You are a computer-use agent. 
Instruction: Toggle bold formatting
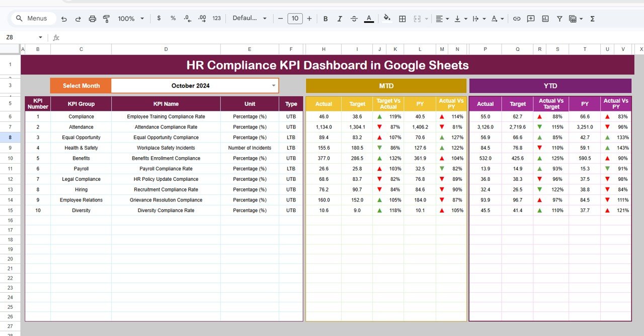pyautogui.click(x=326, y=18)
